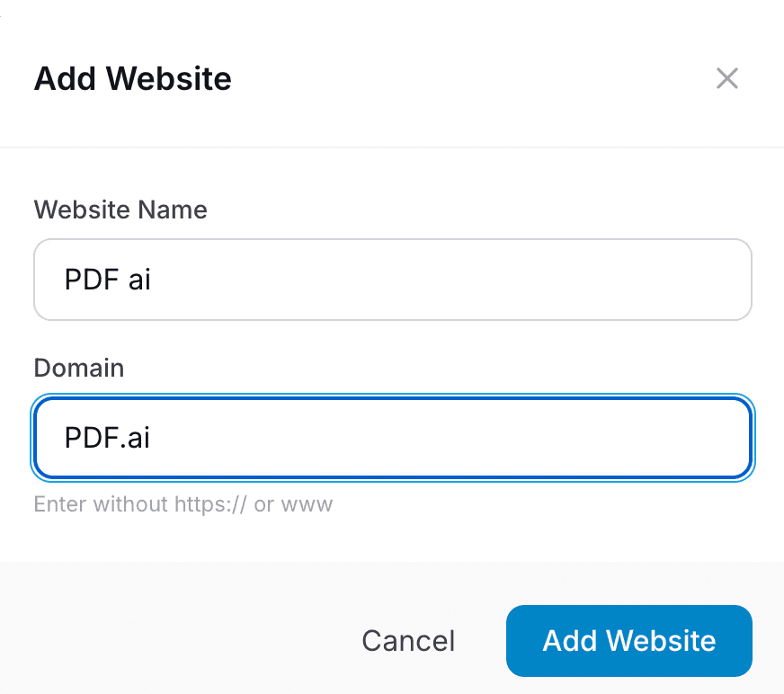Abort adding the site via Cancel
The height and width of the screenshot is (694, 784).
pos(408,640)
